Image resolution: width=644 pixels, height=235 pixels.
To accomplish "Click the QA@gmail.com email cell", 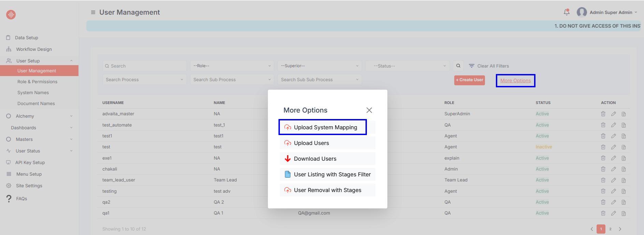I will click(314, 213).
